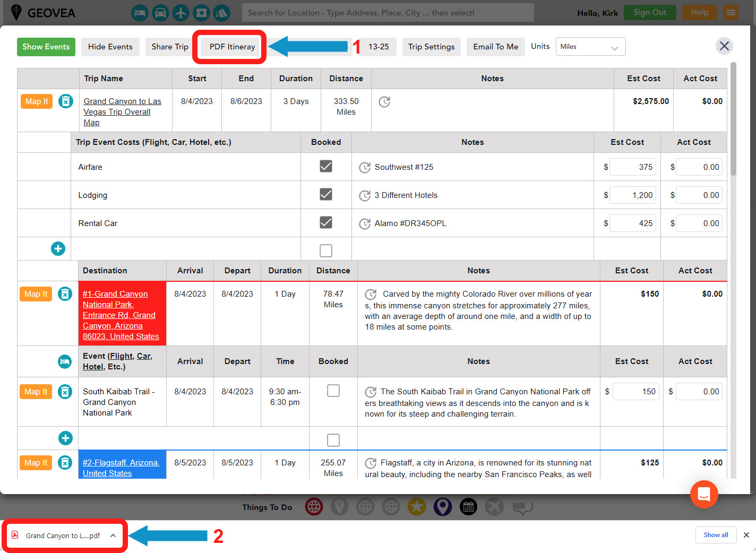
Task: Click the yellow star Things To Do icon
Action: coord(417,506)
